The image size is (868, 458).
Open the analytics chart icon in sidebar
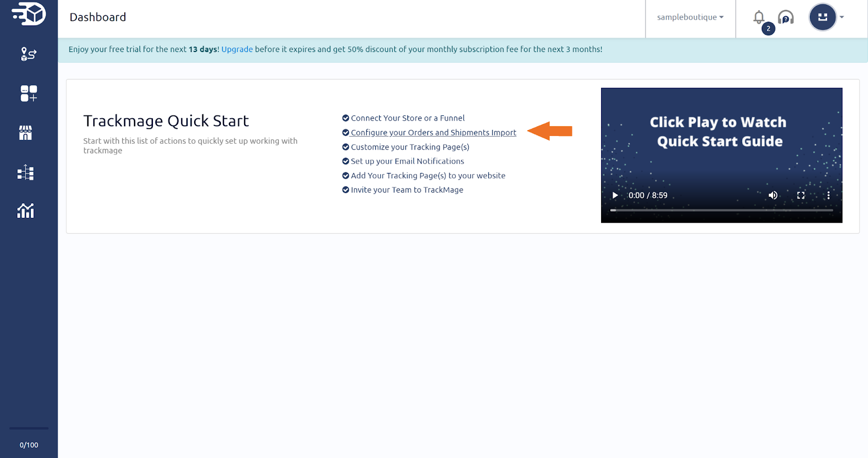click(x=25, y=211)
